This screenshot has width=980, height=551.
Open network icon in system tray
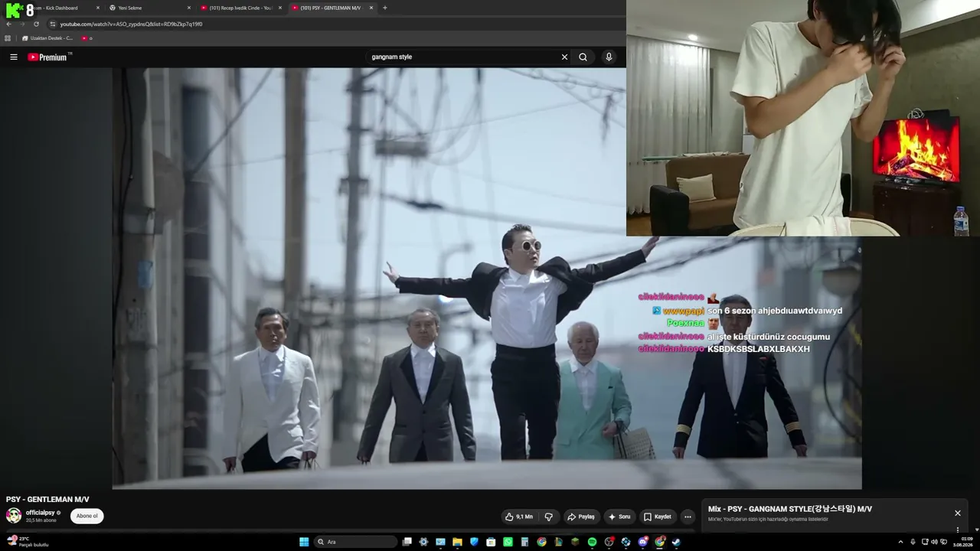tap(925, 542)
